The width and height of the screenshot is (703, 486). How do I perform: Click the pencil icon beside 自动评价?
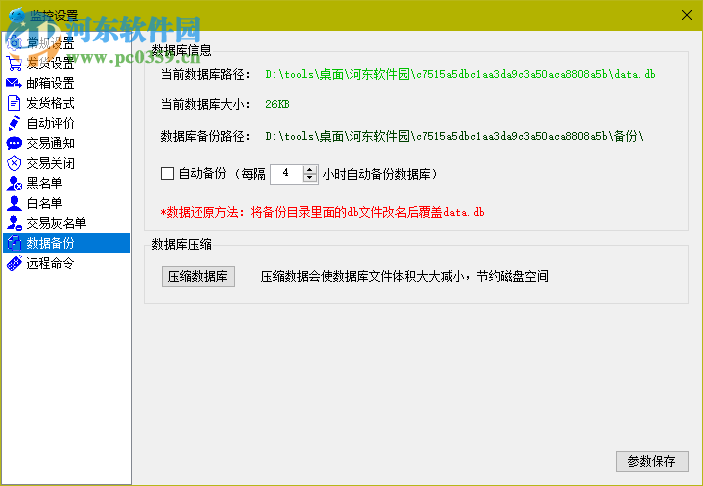pyautogui.click(x=14, y=123)
